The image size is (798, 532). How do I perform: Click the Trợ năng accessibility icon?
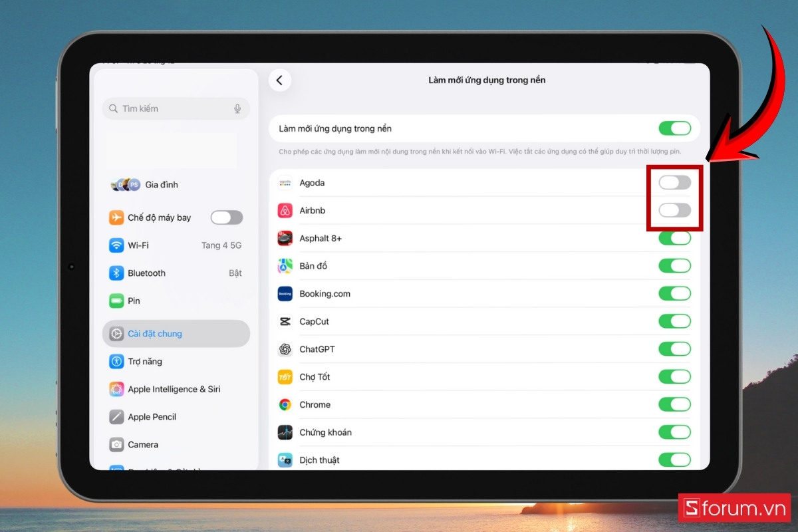[116, 362]
